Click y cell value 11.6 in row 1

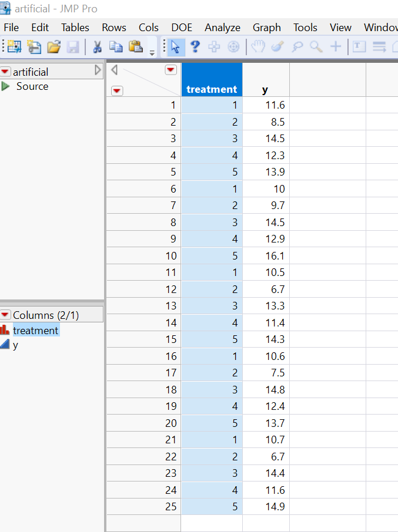(266, 105)
